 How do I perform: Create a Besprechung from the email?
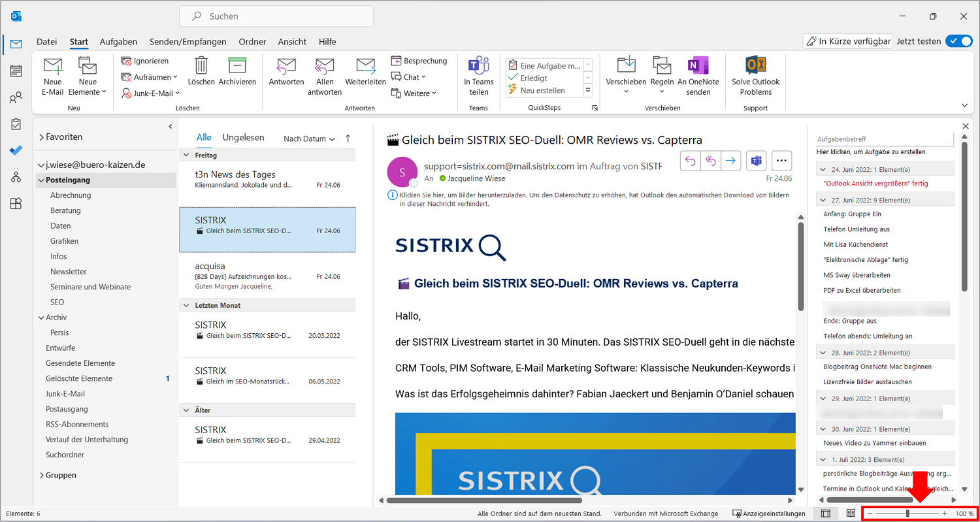click(x=419, y=61)
